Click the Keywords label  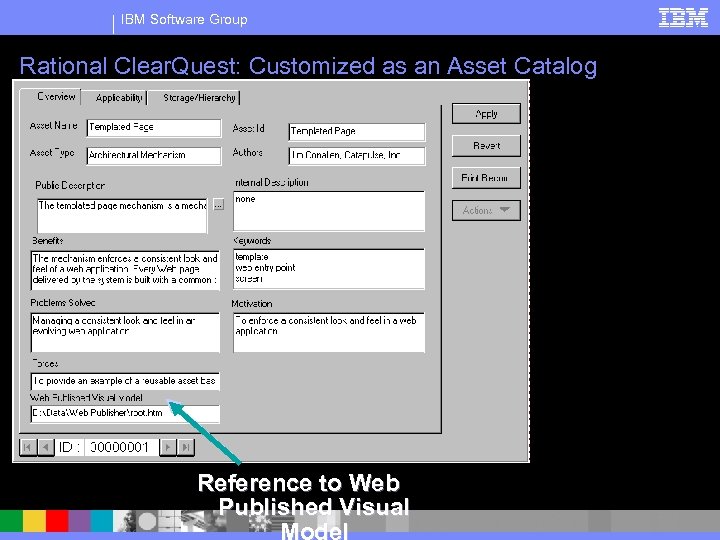tap(252, 241)
